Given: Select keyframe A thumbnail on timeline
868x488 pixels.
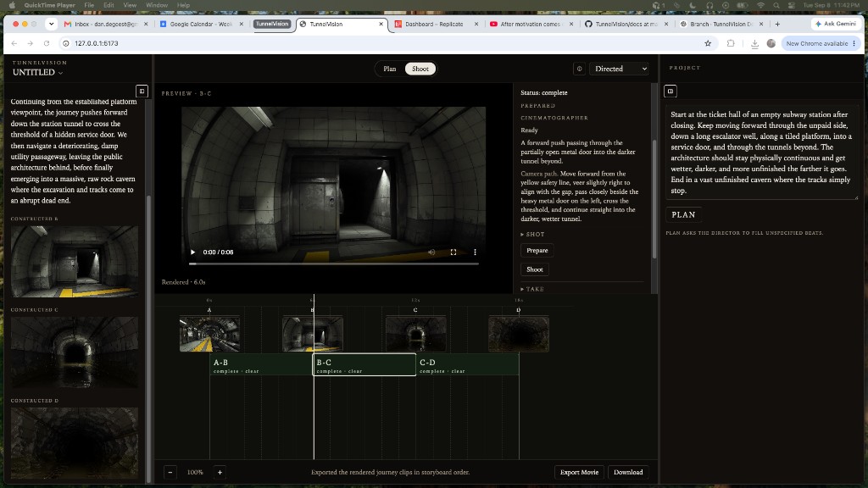Looking at the screenshot, I should click(x=209, y=334).
